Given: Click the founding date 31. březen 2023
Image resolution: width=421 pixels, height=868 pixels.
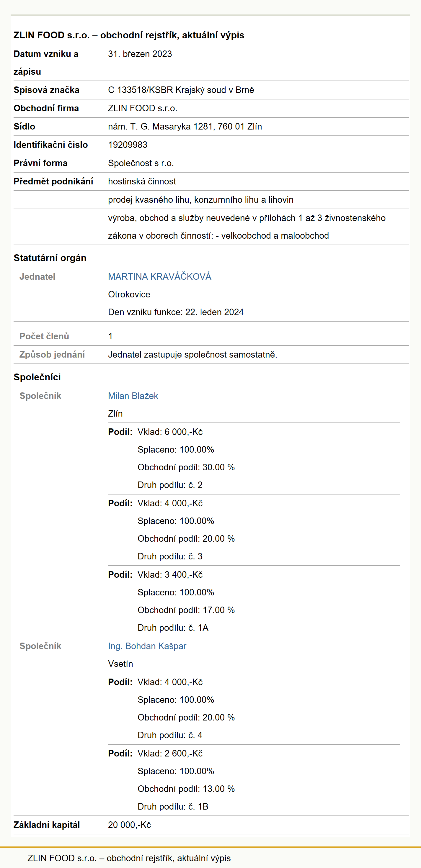Looking at the screenshot, I should [140, 54].
